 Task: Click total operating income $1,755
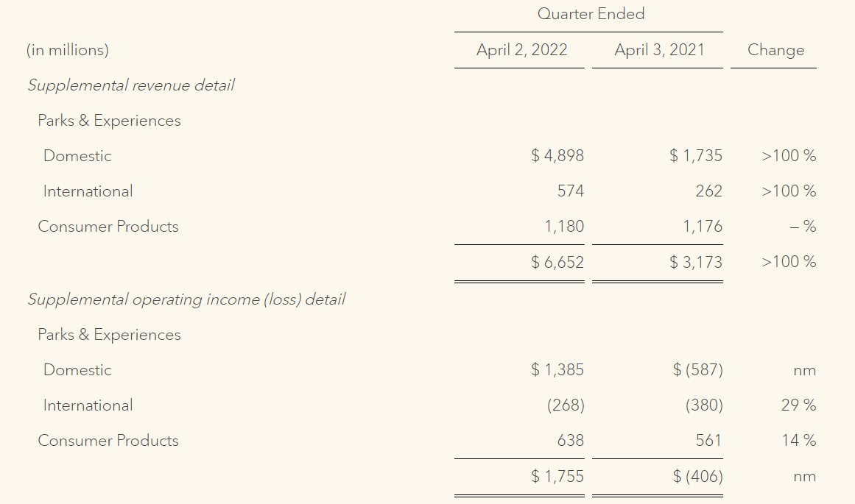[557, 476]
